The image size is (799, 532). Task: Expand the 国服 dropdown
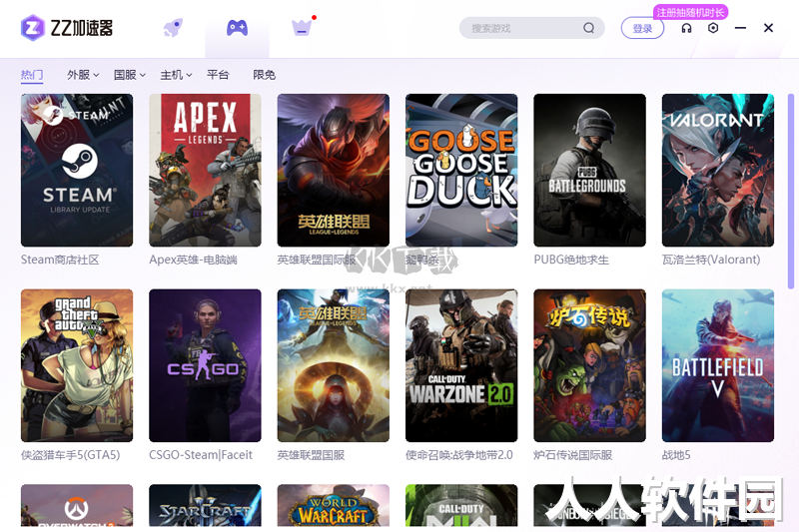(x=130, y=75)
